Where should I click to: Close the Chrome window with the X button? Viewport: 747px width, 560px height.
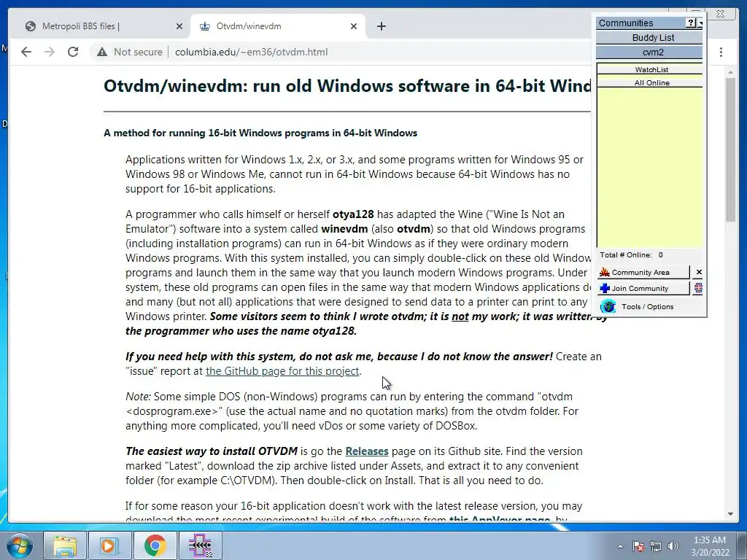click(x=720, y=14)
